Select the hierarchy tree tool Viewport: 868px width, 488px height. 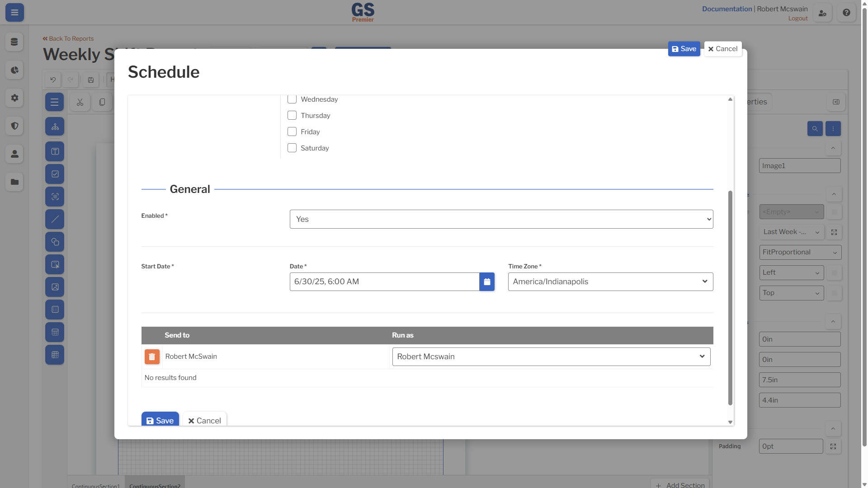point(55,127)
